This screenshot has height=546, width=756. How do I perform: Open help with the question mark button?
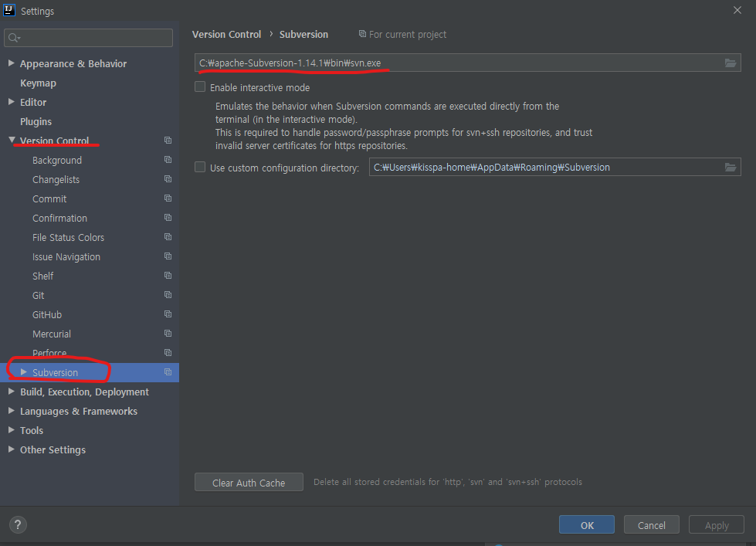(x=18, y=525)
